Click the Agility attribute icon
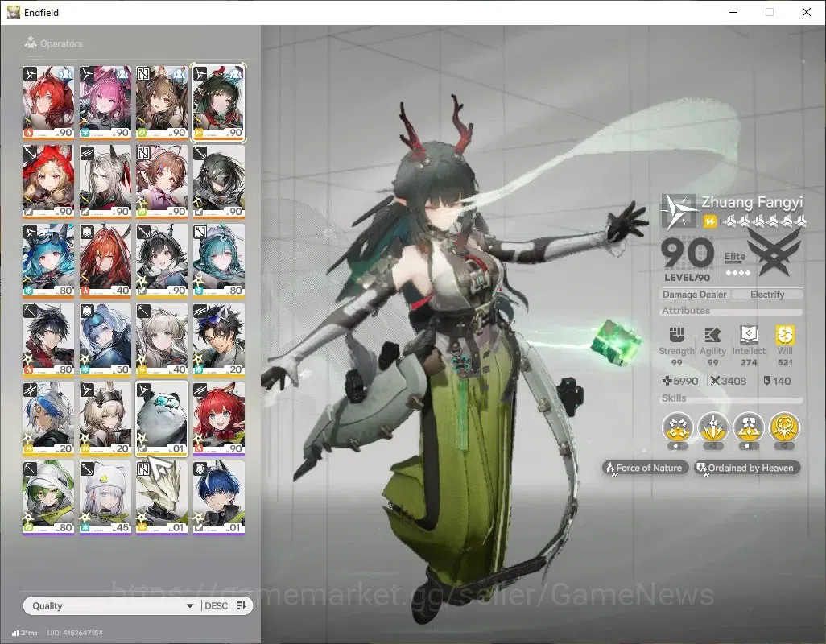The image size is (826, 644). click(x=712, y=334)
